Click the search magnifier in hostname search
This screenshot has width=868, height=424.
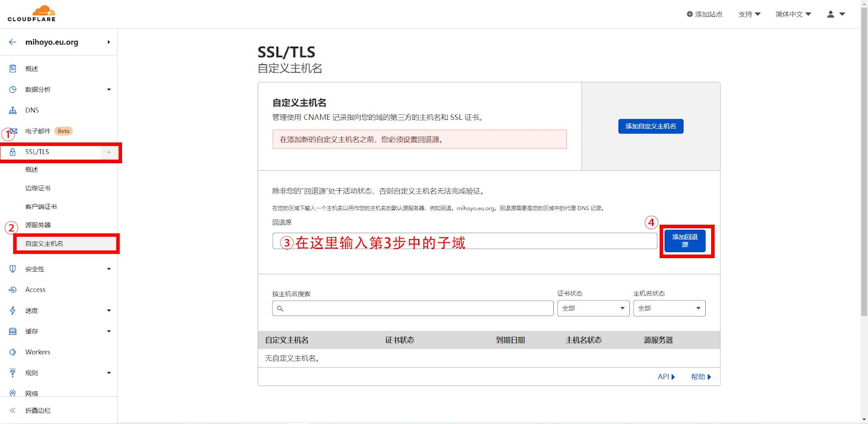pos(280,309)
